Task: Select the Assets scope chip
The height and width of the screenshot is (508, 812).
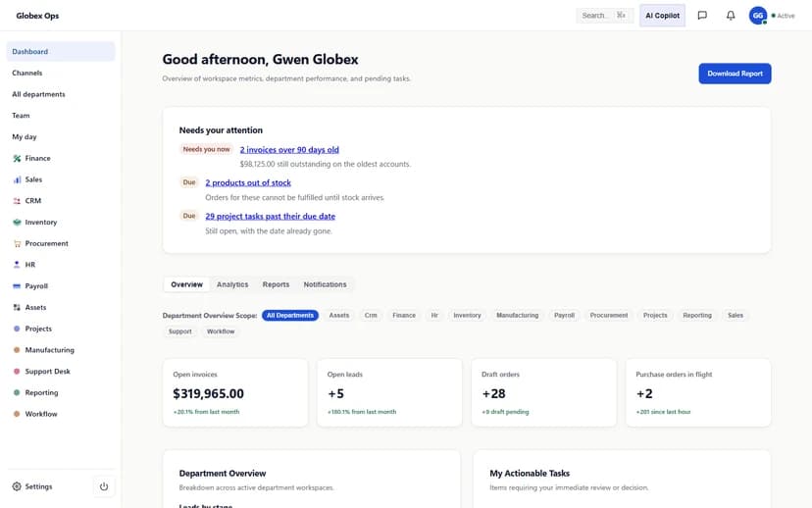Action: pos(339,316)
